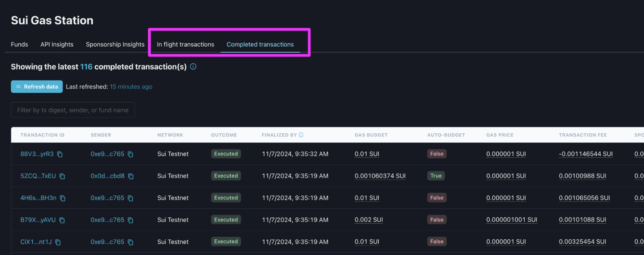
Task: Open transaction 5ZCQ...TxEU link
Action: (x=38, y=176)
